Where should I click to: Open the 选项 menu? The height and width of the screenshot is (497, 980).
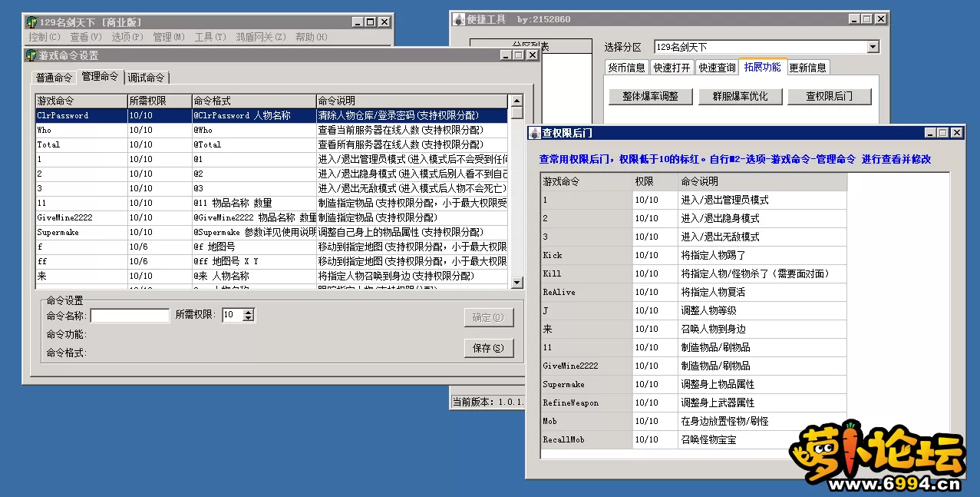tap(127, 37)
